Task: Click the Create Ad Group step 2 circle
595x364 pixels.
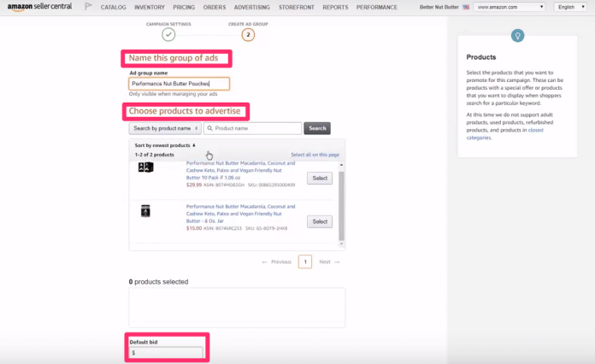Action: click(x=248, y=34)
